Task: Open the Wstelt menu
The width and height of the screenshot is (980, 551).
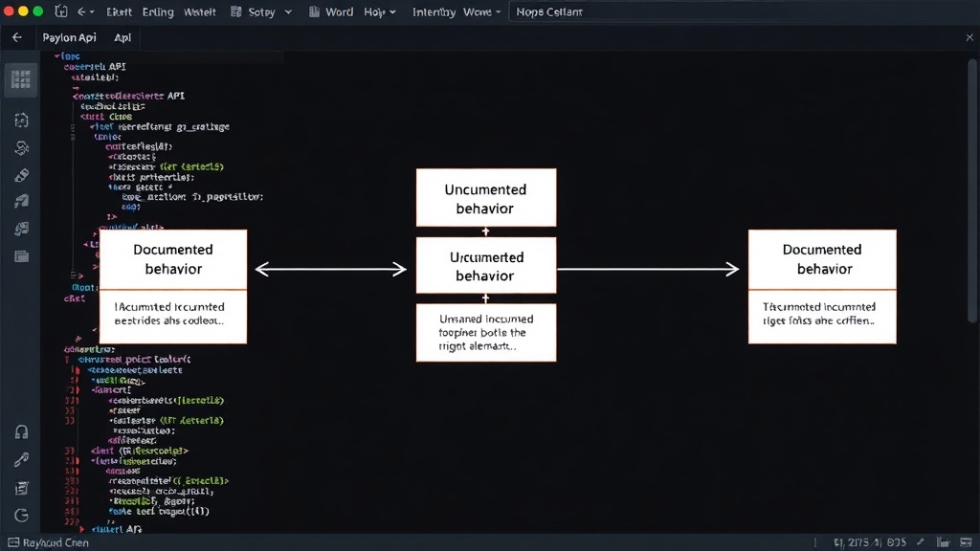Action: tap(199, 11)
